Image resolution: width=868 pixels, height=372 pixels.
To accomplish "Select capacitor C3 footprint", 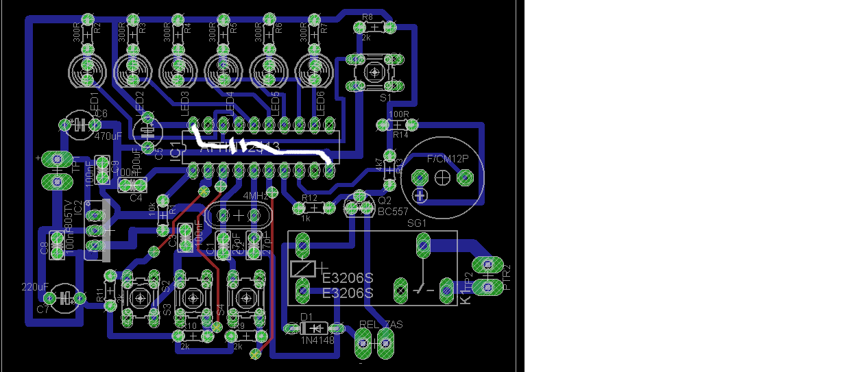I will pos(184,236).
